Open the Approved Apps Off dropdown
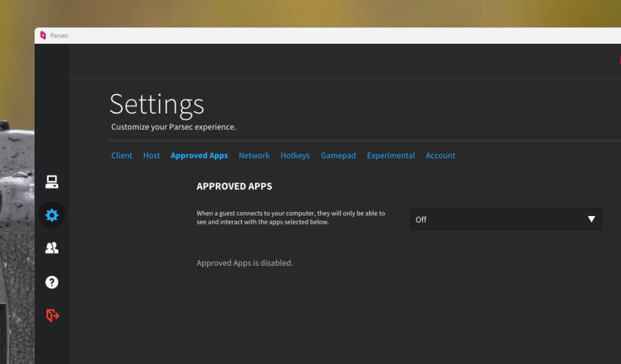621x364 pixels. [506, 219]
